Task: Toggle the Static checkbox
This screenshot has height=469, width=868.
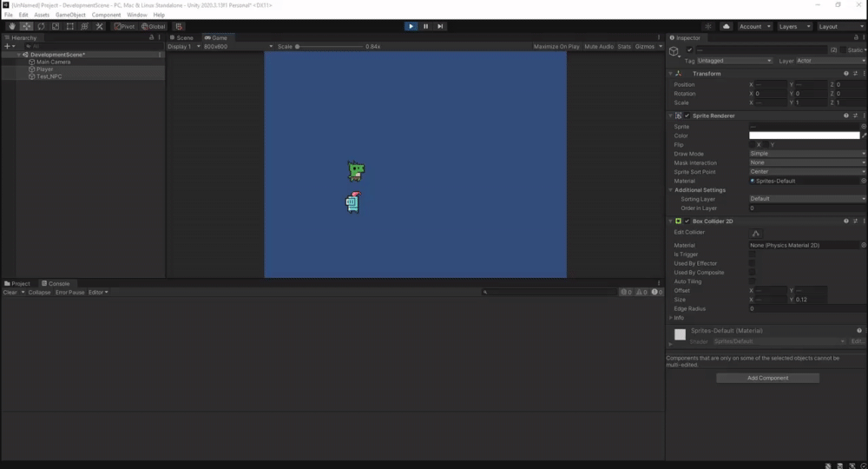Action: pos(843,50)
